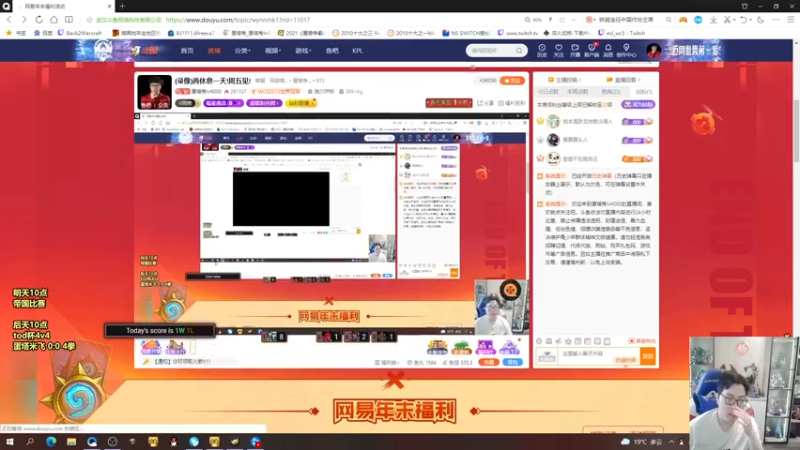Open the browser home page icon

pos(54,19)
